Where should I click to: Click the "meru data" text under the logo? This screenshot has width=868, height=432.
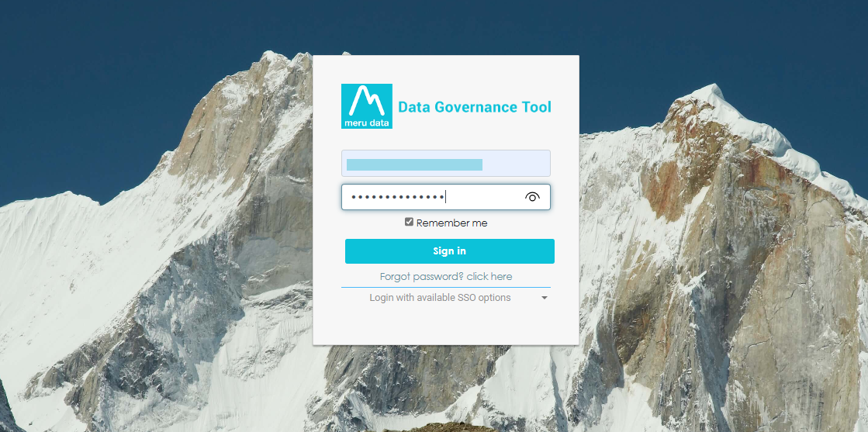pos(367,123)
